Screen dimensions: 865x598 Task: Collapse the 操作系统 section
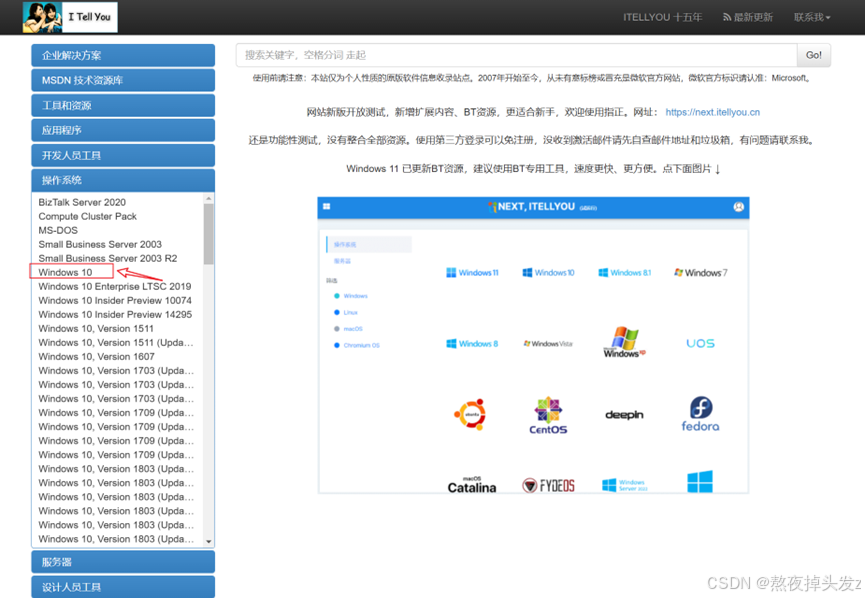pos(123,180)
